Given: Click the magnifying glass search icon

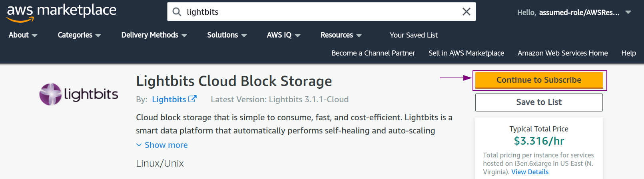Looking at the screenshot, I should point(177,12).
